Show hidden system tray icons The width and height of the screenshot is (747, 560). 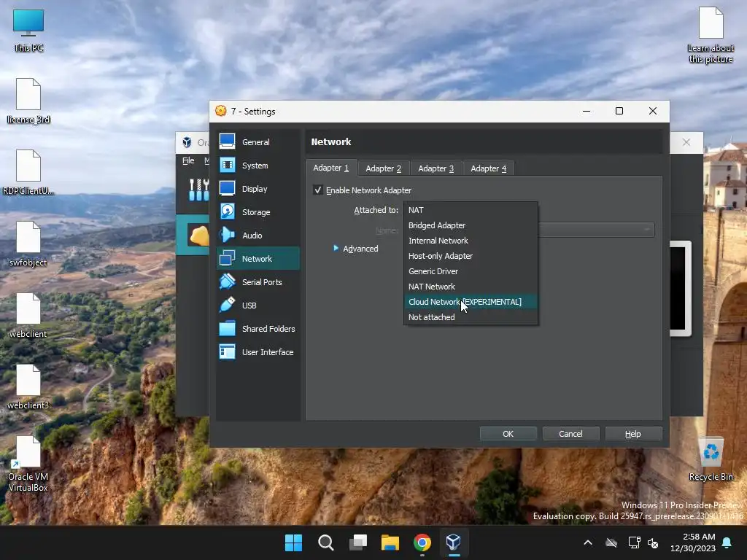coord(588,542)
